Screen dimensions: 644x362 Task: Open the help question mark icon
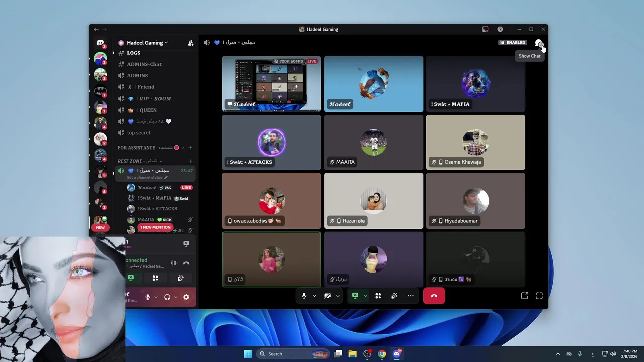pyautogui.click(x=500, y=29)
